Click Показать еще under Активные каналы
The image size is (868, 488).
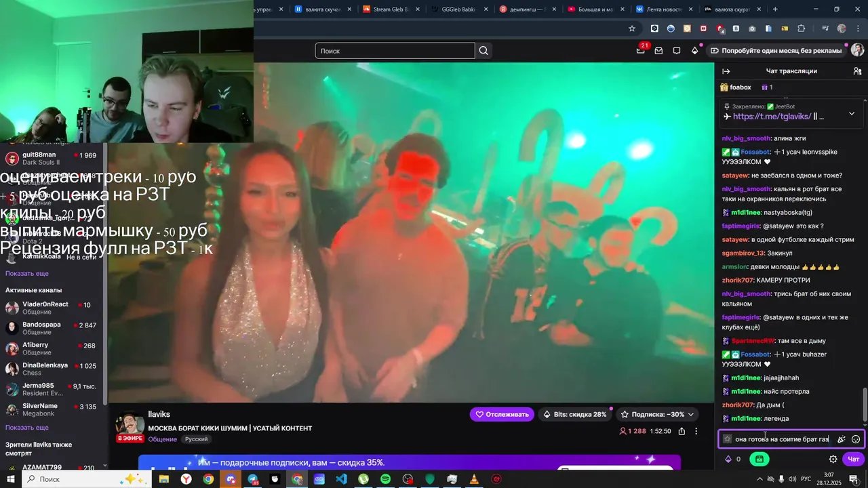[x=27, y=428]
